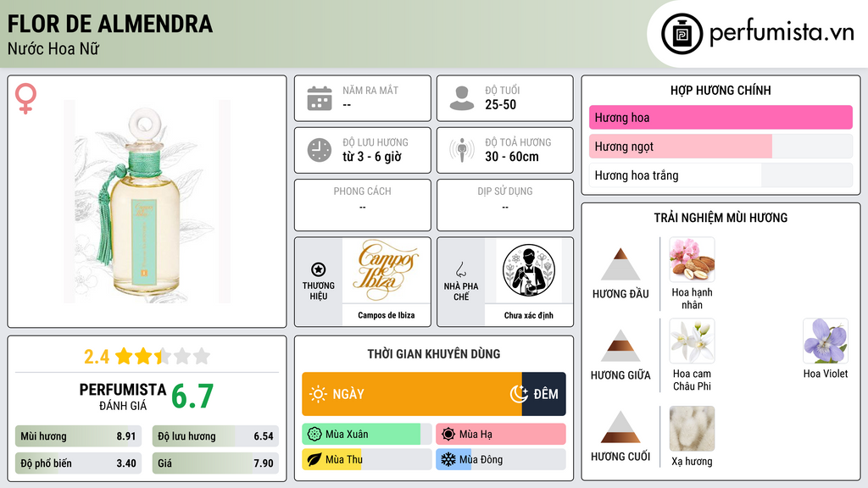
Task: Click the Độ lưu hương 6.54 score bar
Action: [x=215, y=436]
